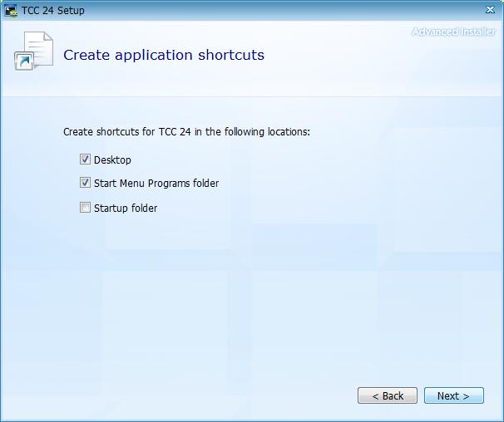Enable the Startup folder checkbox
The width and height of the screenshot is (504, 422).
[85, 208]
